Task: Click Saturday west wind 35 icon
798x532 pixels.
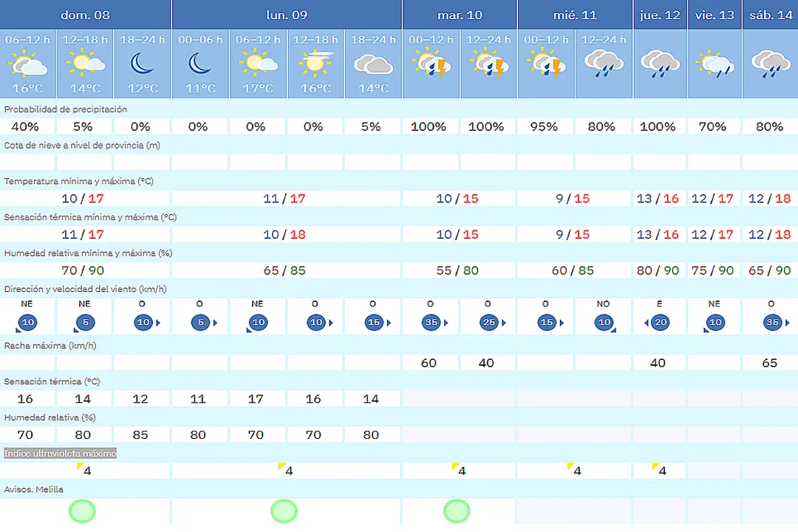Action: point(774,322)
